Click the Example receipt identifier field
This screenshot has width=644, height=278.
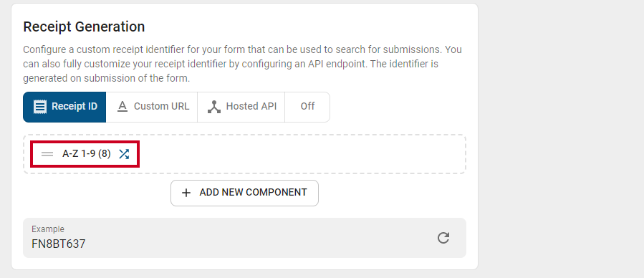coord(244,238)
